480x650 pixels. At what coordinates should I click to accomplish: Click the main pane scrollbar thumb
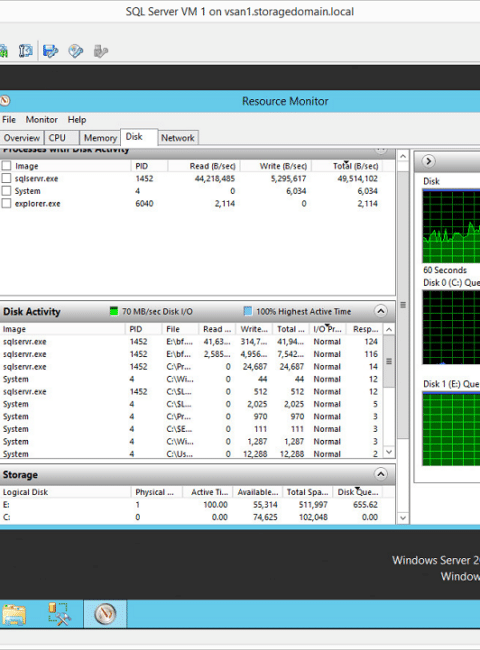coord(402,305)
